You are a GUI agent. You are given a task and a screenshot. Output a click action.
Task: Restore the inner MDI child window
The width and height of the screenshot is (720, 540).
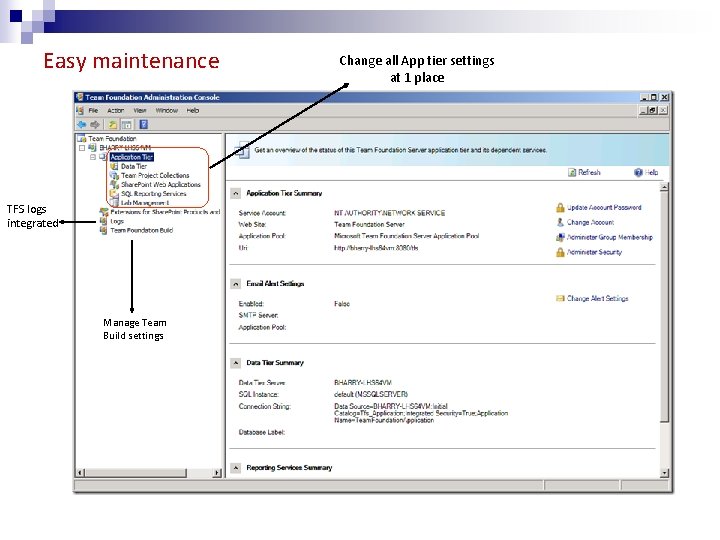653,110
